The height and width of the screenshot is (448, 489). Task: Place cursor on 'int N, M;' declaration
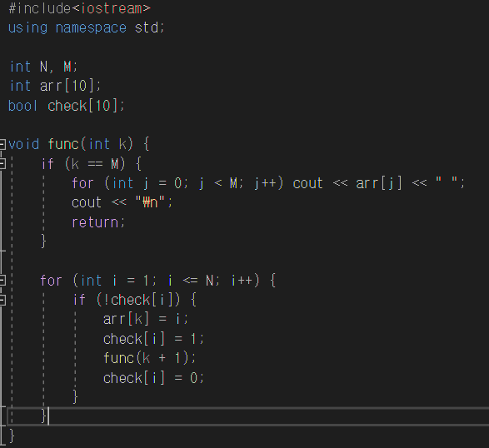[43, 67]
